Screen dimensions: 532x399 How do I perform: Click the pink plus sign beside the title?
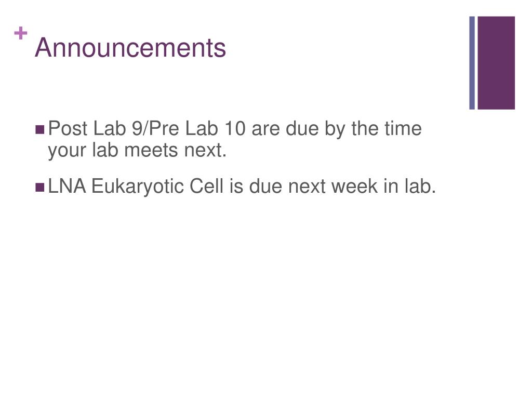tap(21, 33)
